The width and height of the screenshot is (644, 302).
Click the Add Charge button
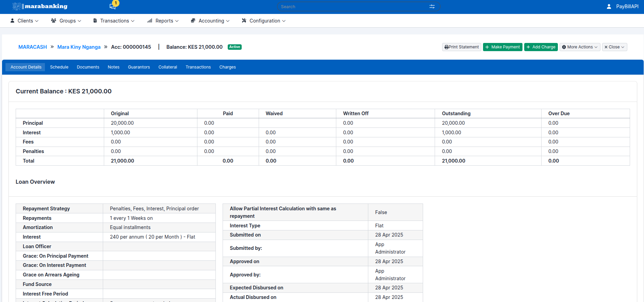tap(541, 47)
